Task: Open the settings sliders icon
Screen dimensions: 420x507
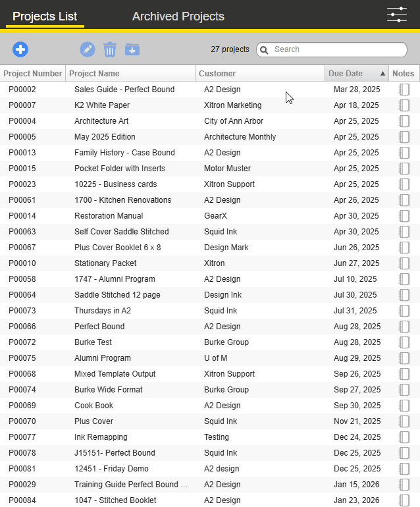Action: coord(397,14)
